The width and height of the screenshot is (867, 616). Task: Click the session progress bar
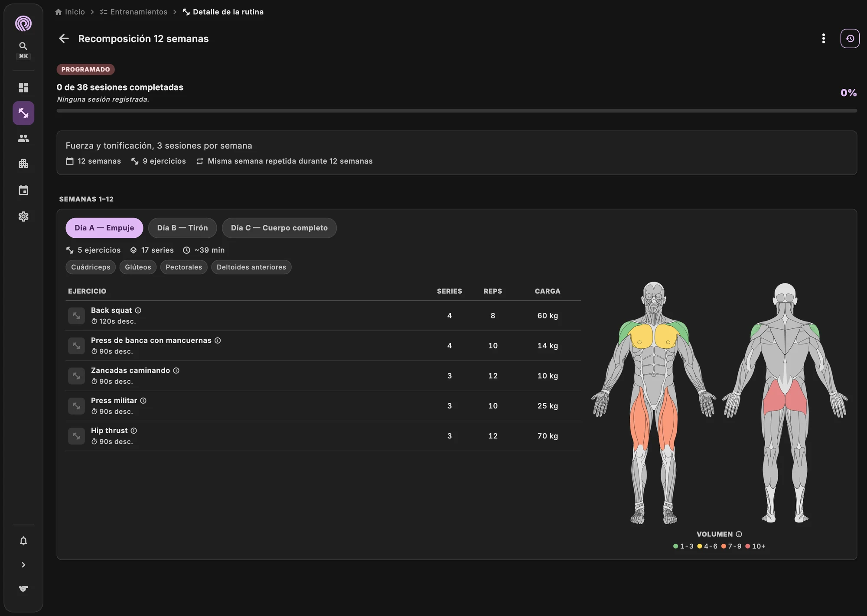click(x=456, y=111)
